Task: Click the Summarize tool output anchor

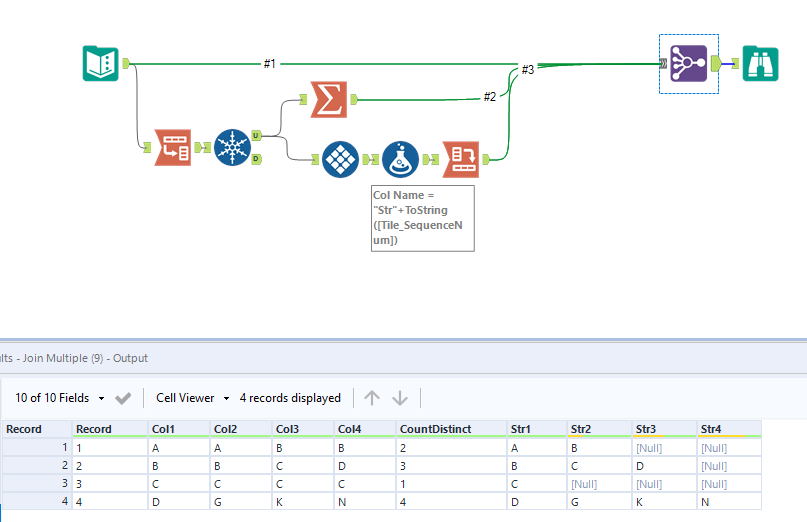Action: 354,99
